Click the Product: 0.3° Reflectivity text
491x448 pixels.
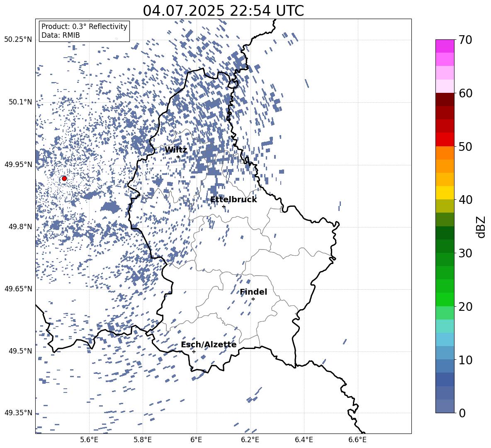pyautogui.click(x=85, y=27)
